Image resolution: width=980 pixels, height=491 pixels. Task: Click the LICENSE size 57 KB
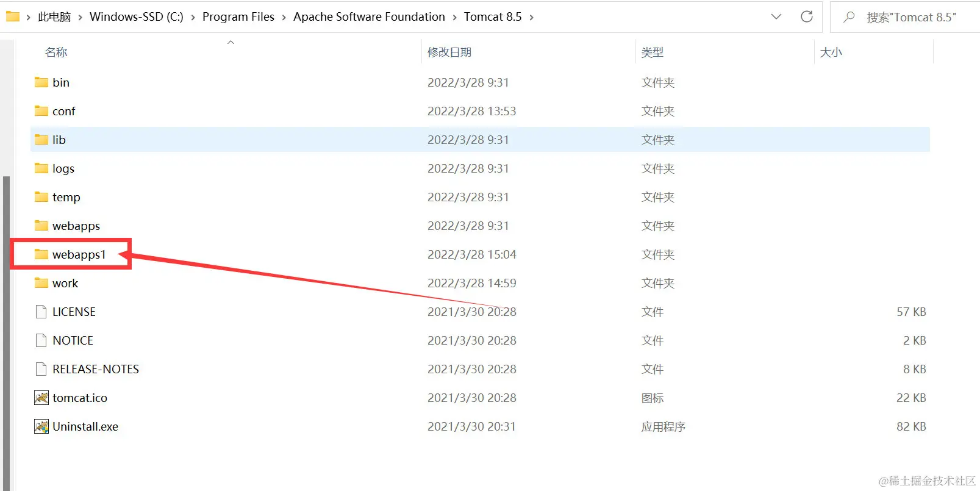click(x=911, y=312)
